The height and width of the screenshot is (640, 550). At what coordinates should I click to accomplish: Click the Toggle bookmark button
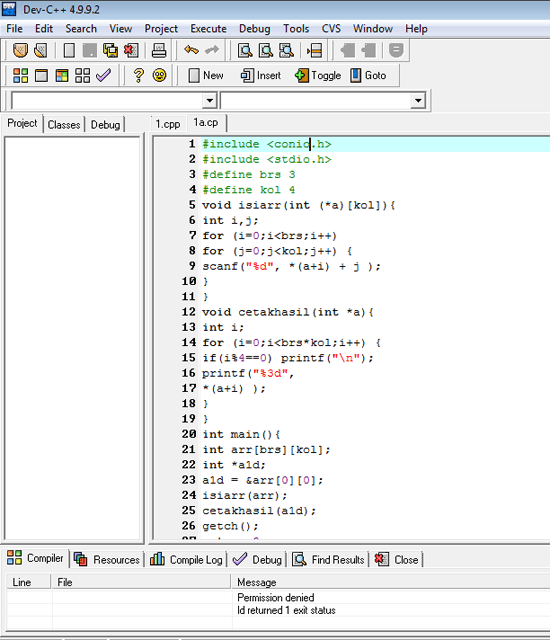(318, 76)
